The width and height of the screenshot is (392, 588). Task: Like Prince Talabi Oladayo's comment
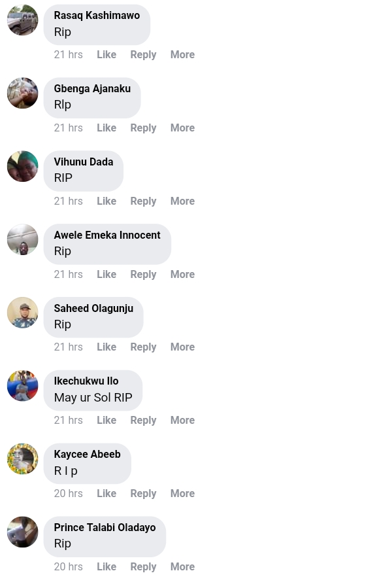(x=106, y=567)
